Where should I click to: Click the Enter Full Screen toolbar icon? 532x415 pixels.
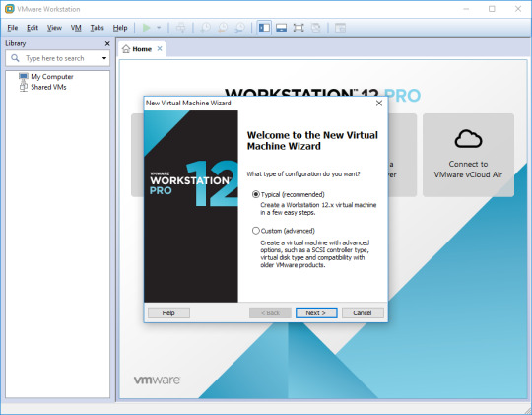[x=299, y=28]
